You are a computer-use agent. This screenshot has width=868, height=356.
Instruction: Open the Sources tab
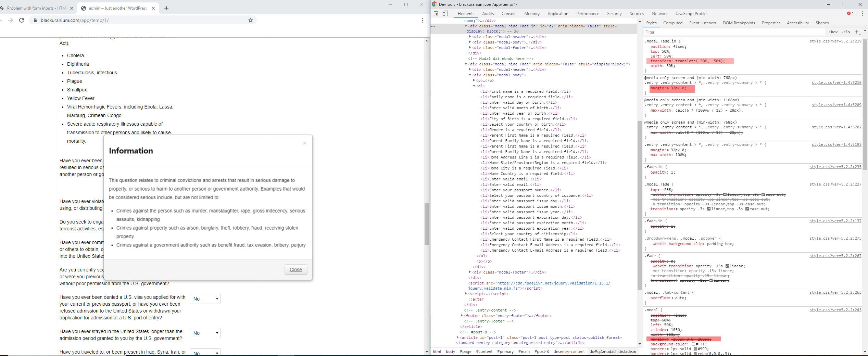637,14
